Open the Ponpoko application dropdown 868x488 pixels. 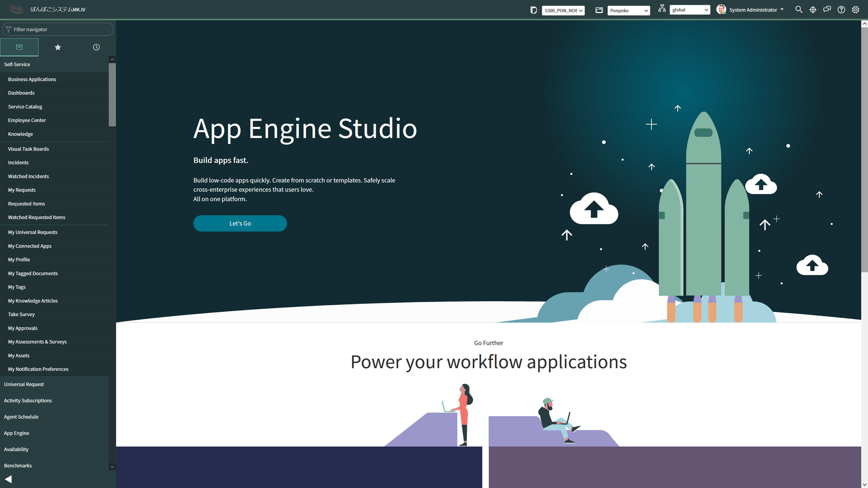click(628, 11)
